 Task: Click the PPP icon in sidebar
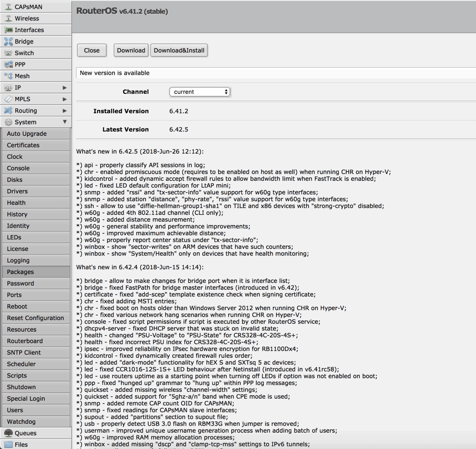[x=8, y=64]
